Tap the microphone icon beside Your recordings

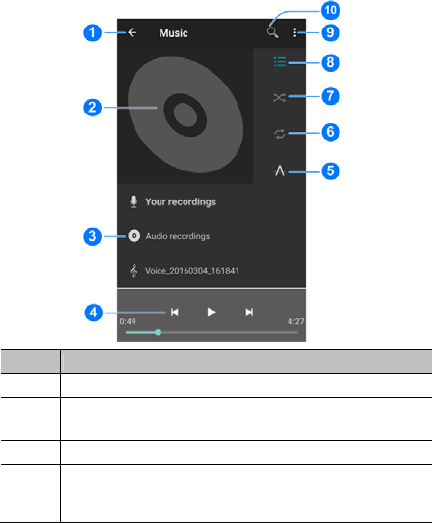click(133, 202)
